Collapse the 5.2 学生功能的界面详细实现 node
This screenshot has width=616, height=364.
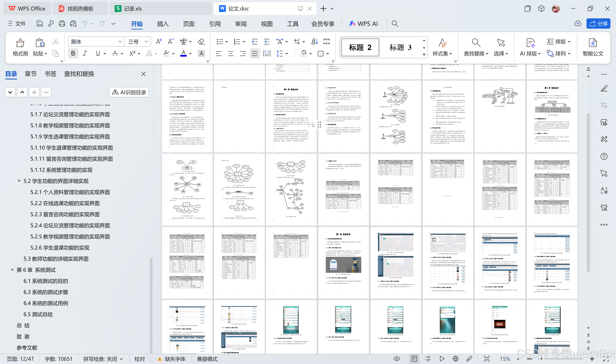coord(19,181)
